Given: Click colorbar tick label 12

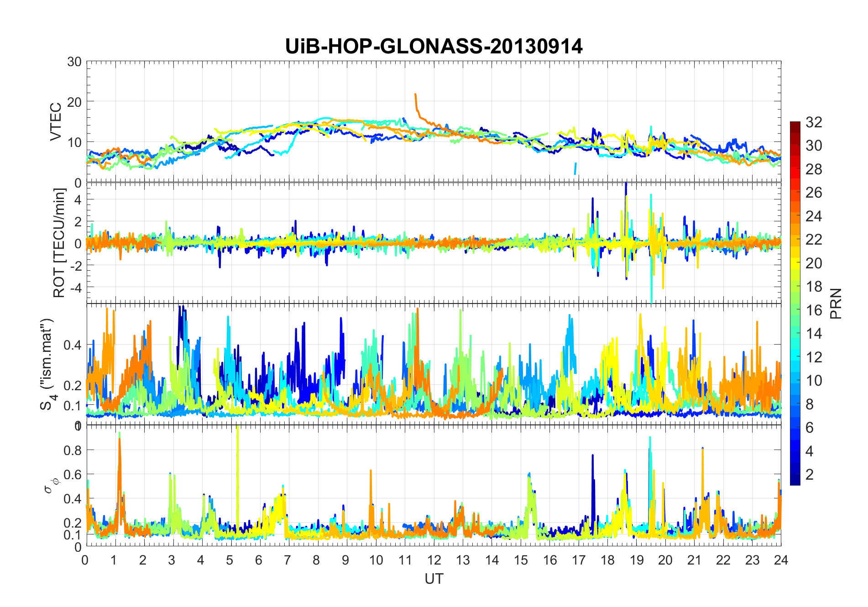Looking at the screenshot, I should pos(814,357).
